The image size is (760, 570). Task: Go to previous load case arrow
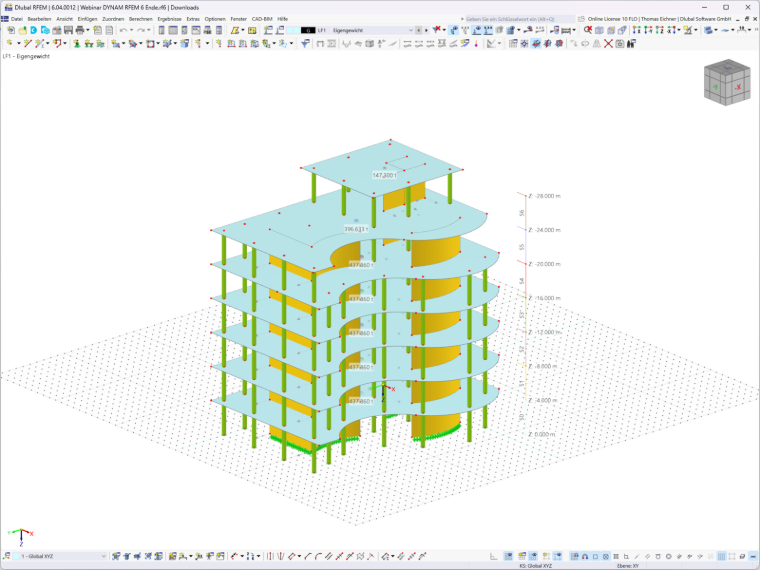pyautogui.click(x=419, y=30)
